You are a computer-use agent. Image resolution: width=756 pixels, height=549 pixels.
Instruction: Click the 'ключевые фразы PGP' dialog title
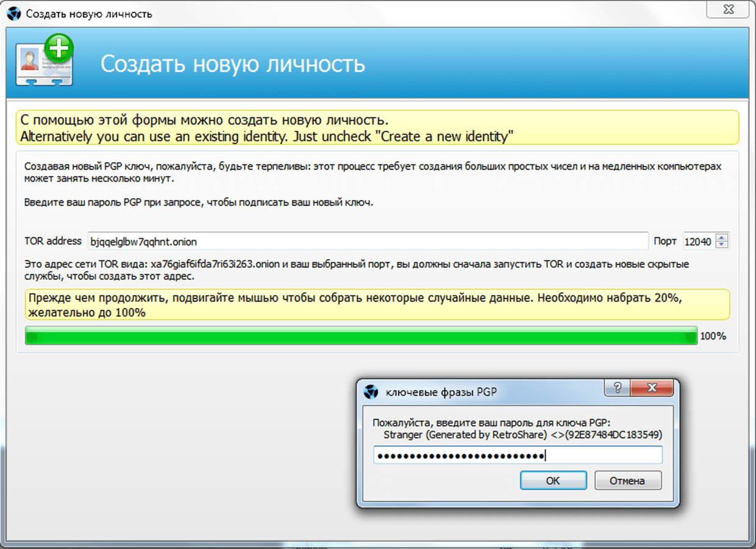(x=441, y=392)
